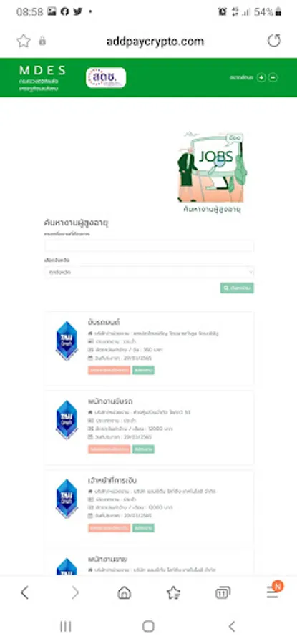Open the ขับรถยนต์ job listing title
The image size is (297, 644).
coord(104,322)
